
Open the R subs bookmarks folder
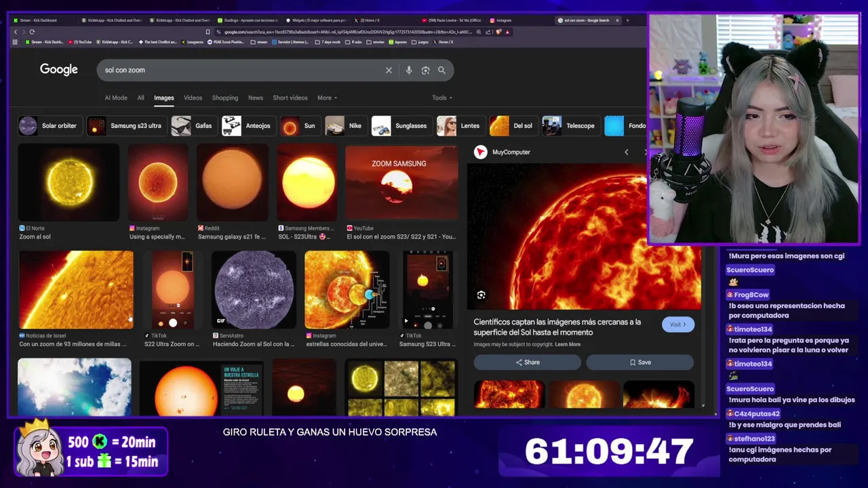pos(353,42)
